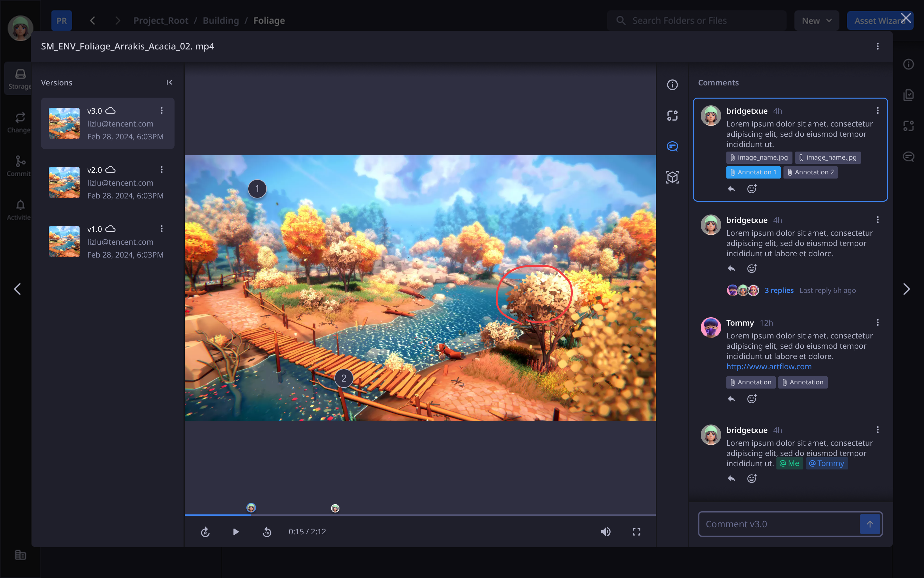Add emoji reaction to Tommy's comment
This screenshot has height=578, width=924.
(752, 399)
